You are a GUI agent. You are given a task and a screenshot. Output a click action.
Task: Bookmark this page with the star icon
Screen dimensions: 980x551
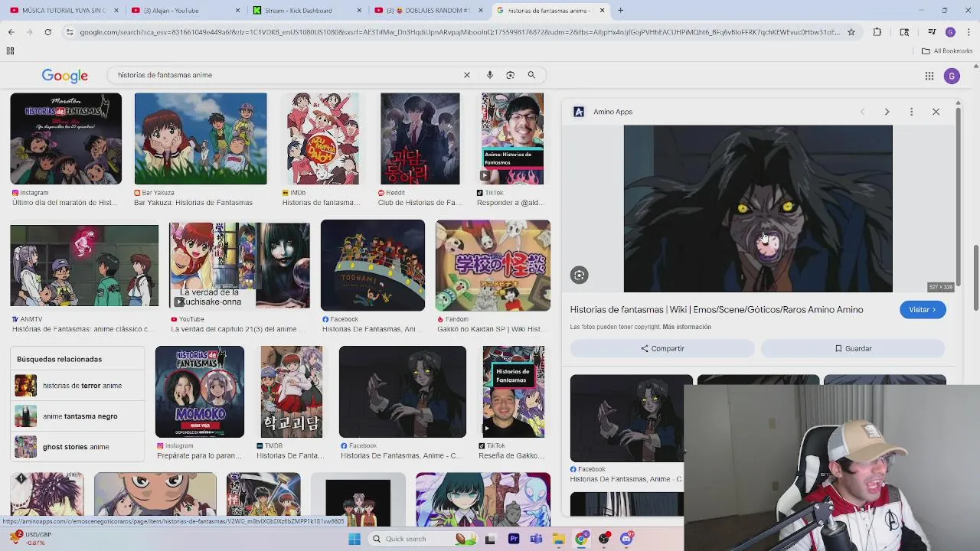(x=851, y=32)
